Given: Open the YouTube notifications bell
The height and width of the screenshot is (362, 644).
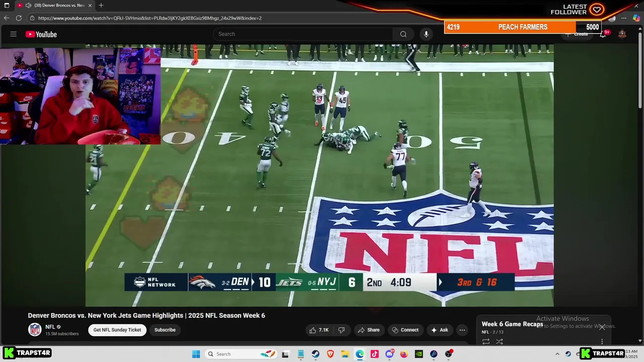Looking at the screenshot, I should pos(603,34).
